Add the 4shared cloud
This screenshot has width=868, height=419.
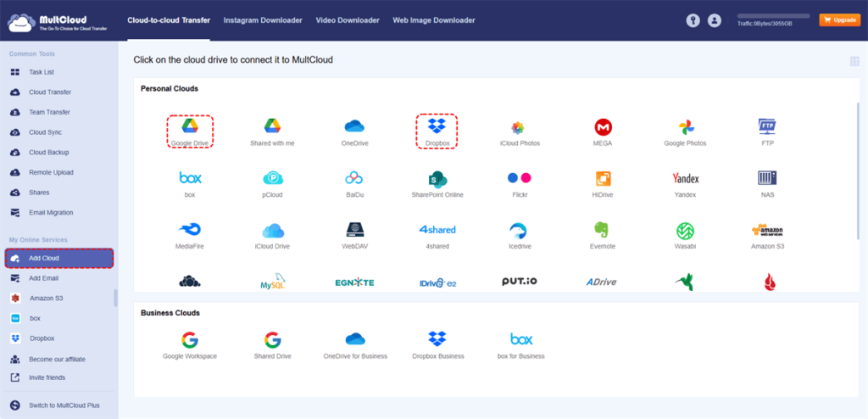pos(437,236)
